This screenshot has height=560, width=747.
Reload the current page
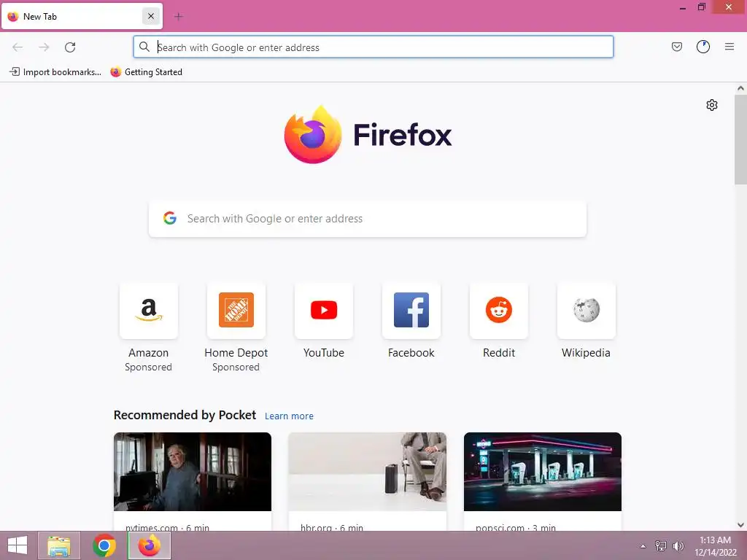[x=70, y=47]
